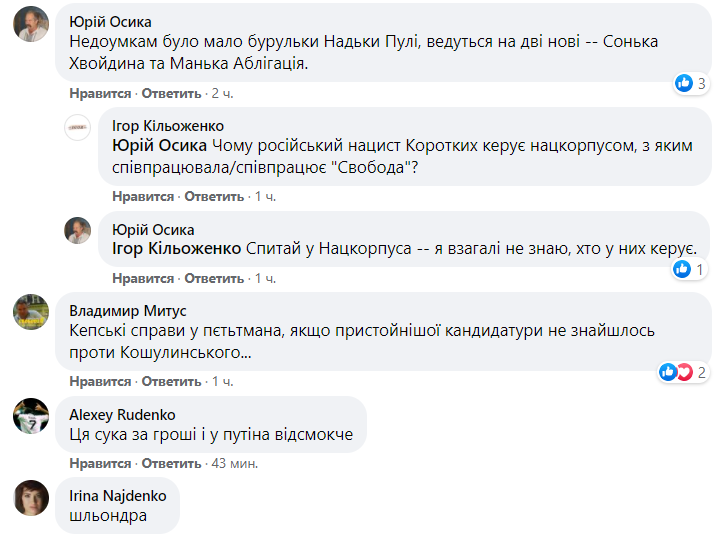This screenshot has height=535, width=719.
Task: Click the 43 мин. timestamp
Action: click(234, 464)
